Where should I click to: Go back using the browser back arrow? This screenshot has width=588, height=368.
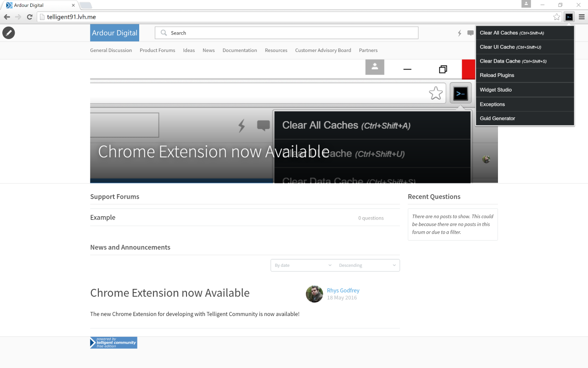pyautogui.click(x=7, y=16)
